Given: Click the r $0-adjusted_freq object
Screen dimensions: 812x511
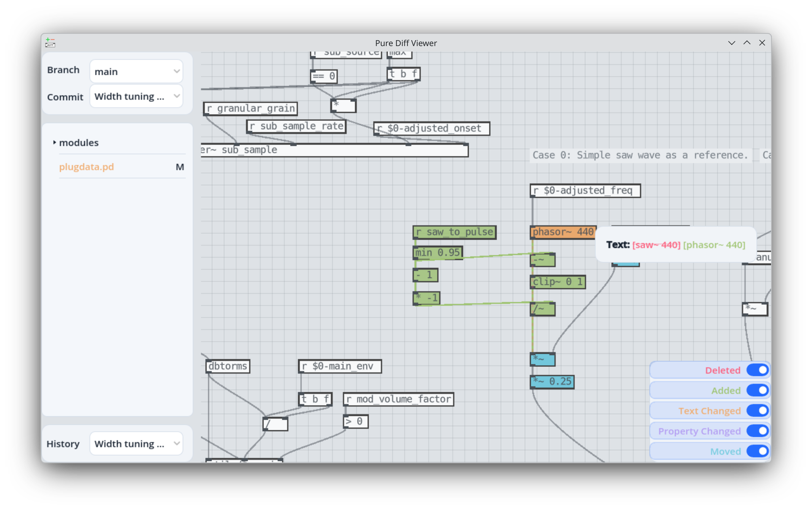Looking at the screenshot, I should tap(585, 191).
